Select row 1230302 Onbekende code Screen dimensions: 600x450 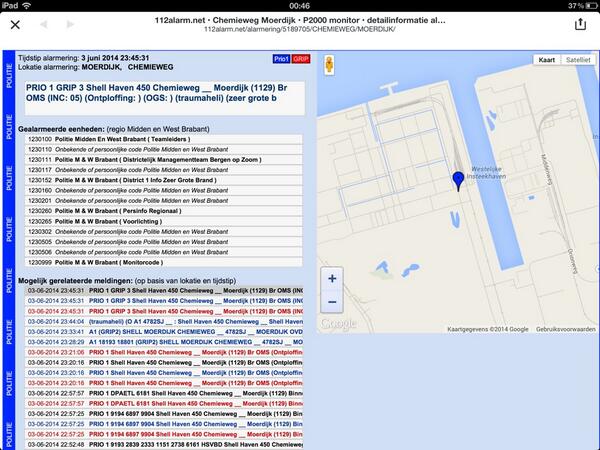164,232
